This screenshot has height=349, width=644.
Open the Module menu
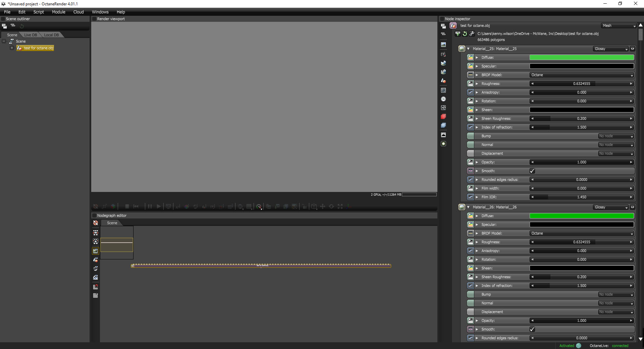click(x=59, y=12)
